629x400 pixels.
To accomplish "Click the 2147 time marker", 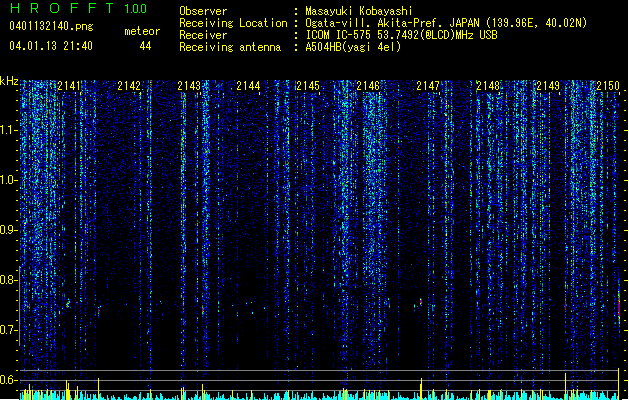I will pos(428,86).
